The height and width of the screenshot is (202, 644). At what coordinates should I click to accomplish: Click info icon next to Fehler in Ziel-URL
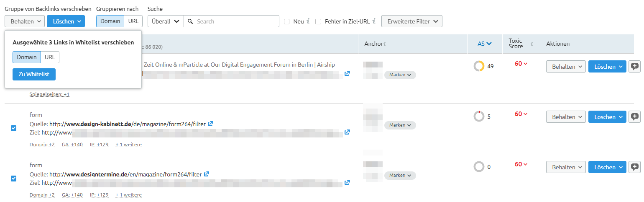(x=374, y=21)
